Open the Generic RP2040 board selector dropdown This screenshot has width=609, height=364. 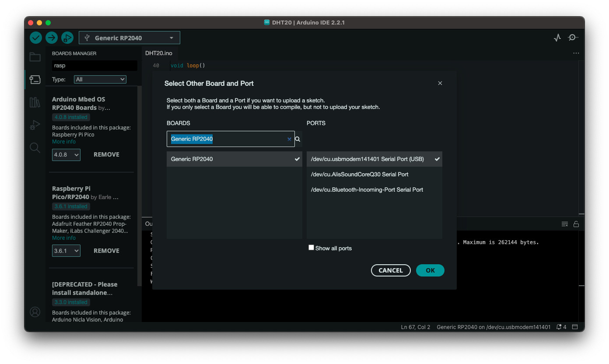click(129, 38)
